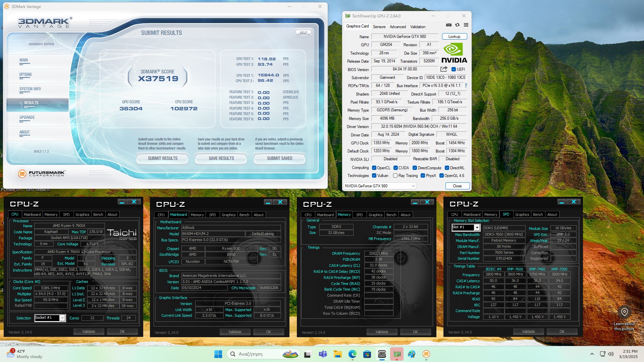The width and height of the screenshot is (644, 362).
Task: Toggle the OpenCL checkbox
Action: point(374,168)
